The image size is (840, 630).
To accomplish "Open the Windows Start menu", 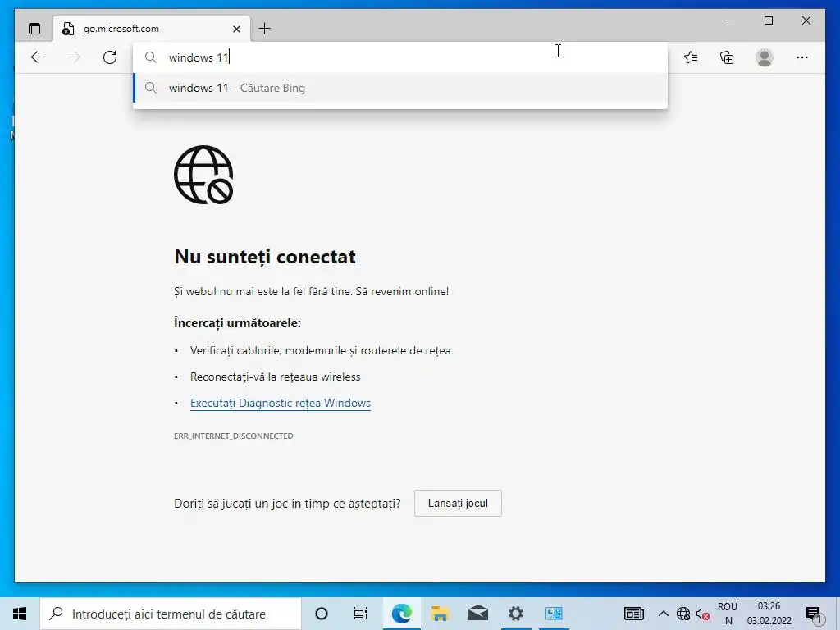I will click(20, 614).
